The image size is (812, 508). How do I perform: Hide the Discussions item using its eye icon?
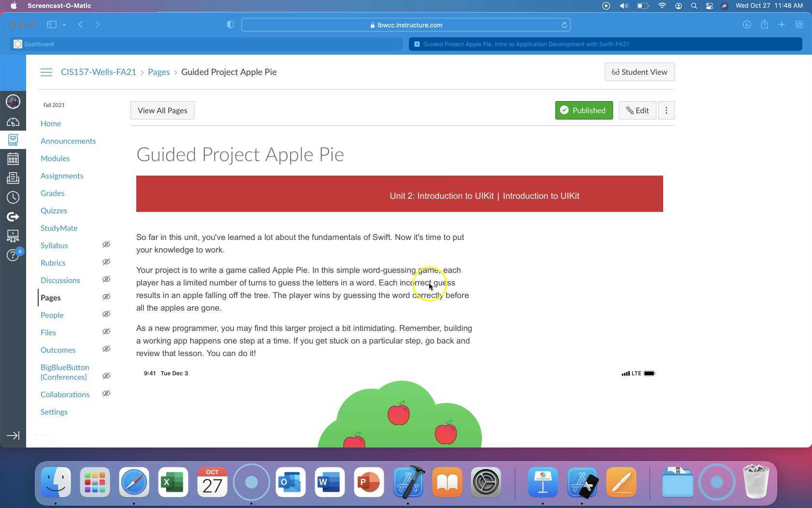pyautogui.click(x=106, y=279)
